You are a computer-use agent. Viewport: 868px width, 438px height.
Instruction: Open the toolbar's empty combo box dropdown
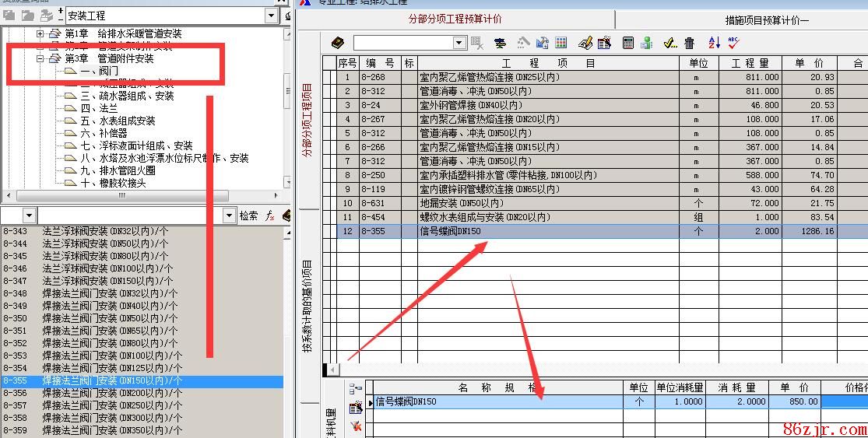(x=459, y=43)
